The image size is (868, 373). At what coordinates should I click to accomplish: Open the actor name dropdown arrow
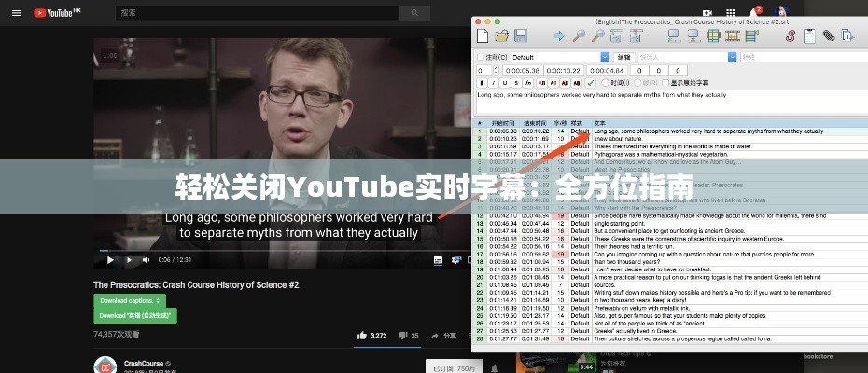tap(733, 57)
